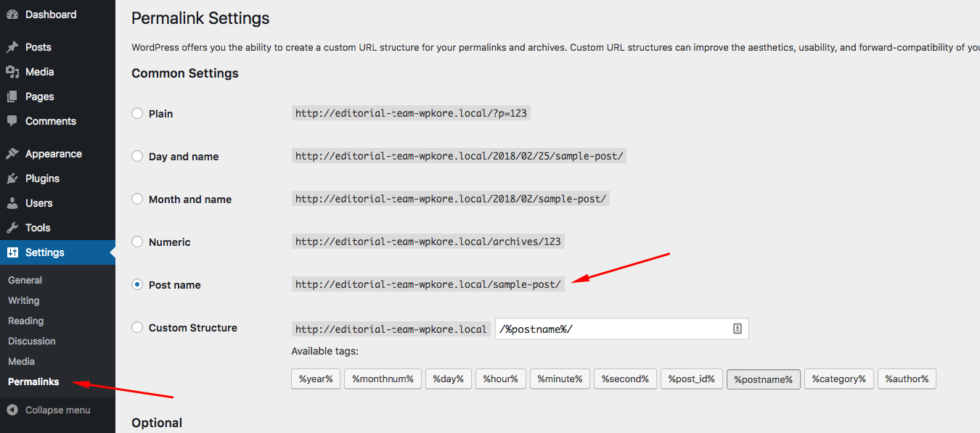The image size is (980, 433).
Task: Insert the %second% tag
Action: [x=625, y=379]
